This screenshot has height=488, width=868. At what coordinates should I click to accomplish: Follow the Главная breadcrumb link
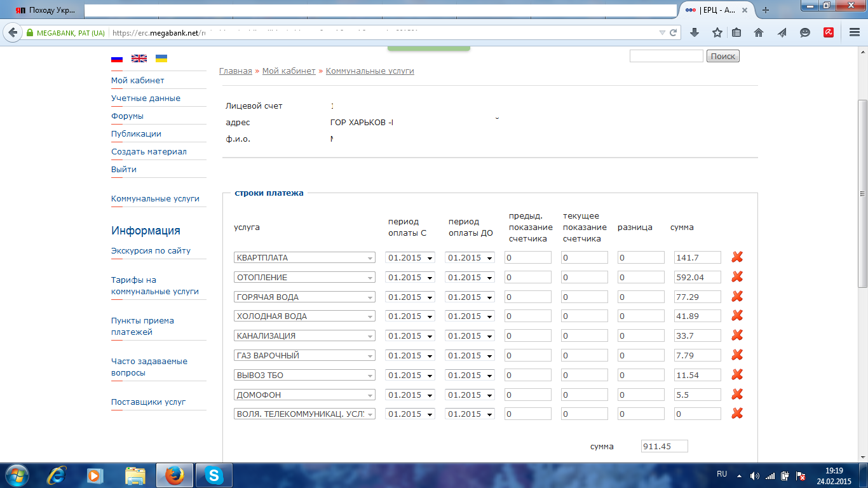[236, 71]
